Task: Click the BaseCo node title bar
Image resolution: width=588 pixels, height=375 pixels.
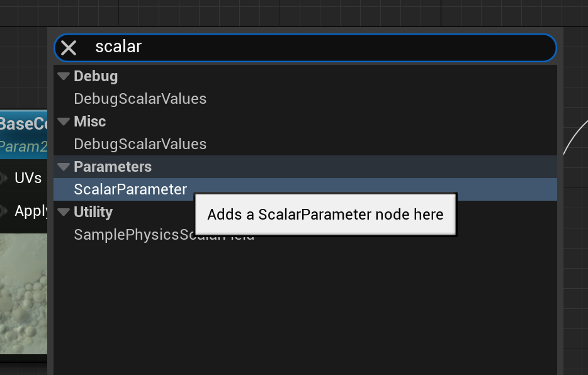Action: click(x=23, y=123)
